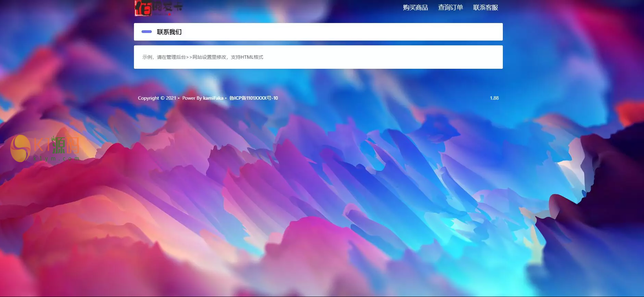The height and width of the screenshot is (297, 644).
Task: Click the 联系我们 heading text
Action: point(169,32)
